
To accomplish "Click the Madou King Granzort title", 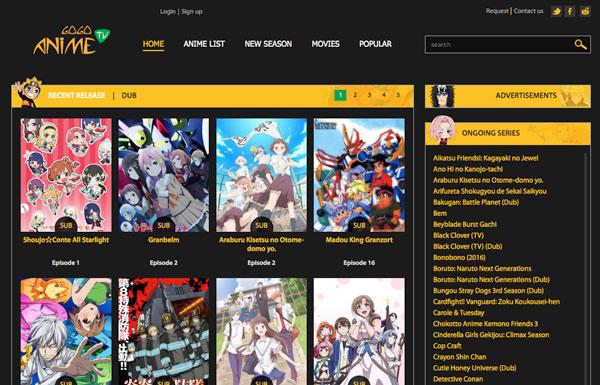I will [359, 240].
